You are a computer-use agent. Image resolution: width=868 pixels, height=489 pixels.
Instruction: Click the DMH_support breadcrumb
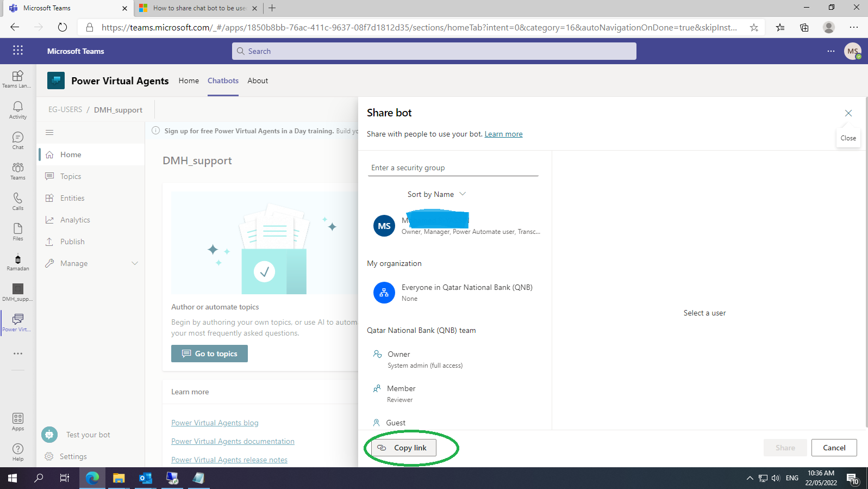click(x=118, y=109)
